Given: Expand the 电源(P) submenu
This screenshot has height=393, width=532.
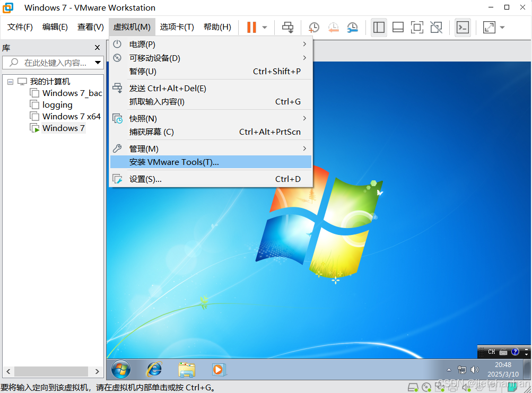Looking at the screenshot, I should 211,44.
